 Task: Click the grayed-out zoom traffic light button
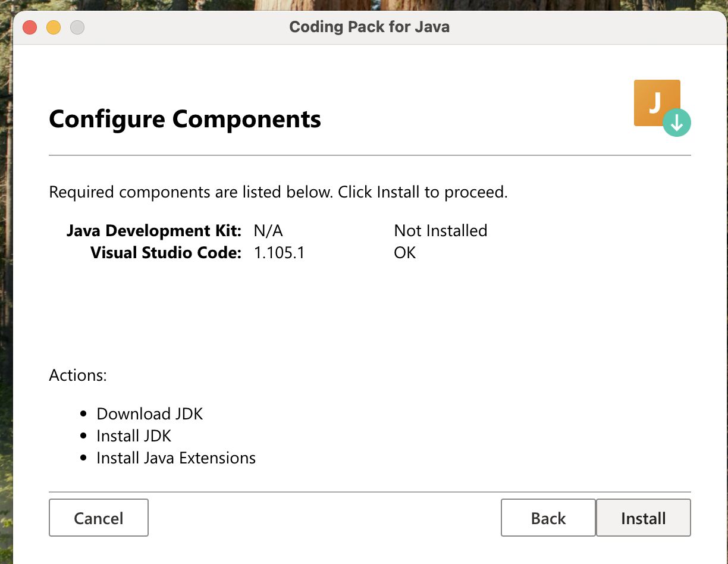click(77, 27)
